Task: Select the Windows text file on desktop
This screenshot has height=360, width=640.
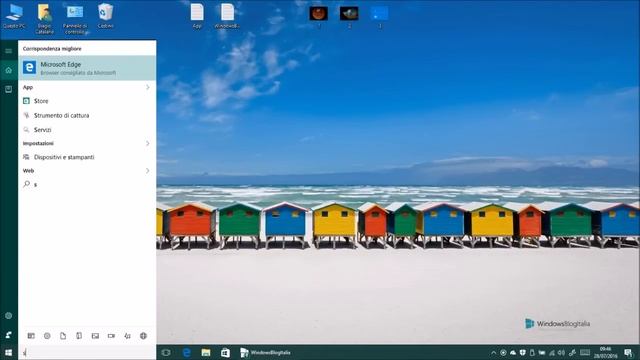Action: click(227, 16)
